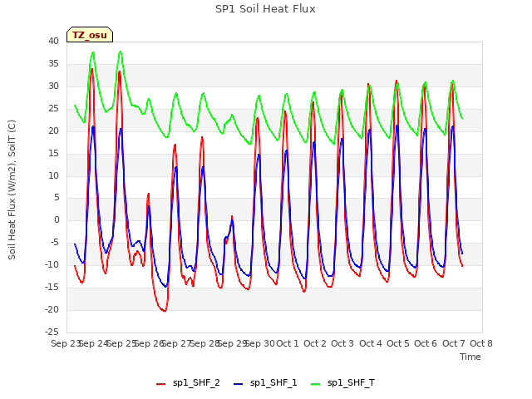Click the Oct 1 x-axis tick label
Image resolution: width=532 pixels, height=399 pixels.
[x=288, y=343]
